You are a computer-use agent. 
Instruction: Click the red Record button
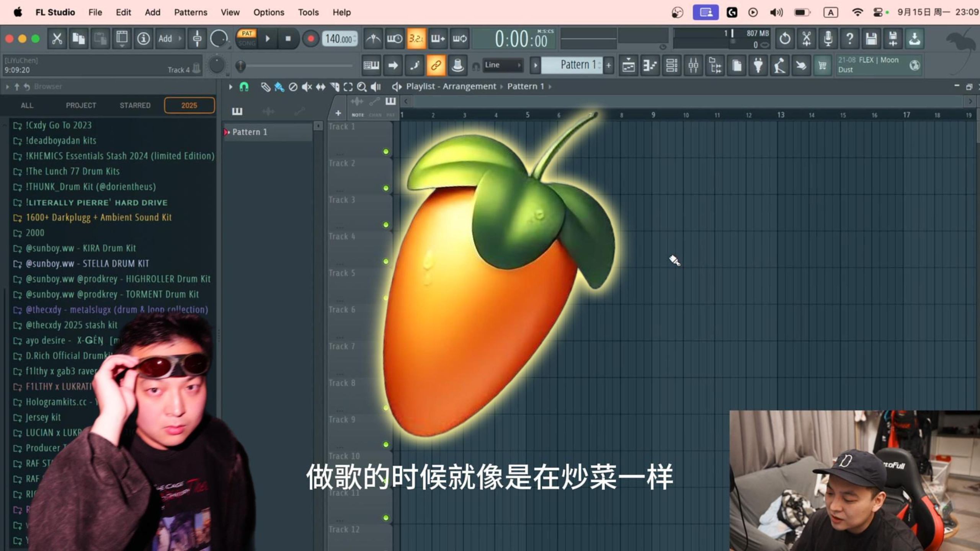tap(311, 39)
